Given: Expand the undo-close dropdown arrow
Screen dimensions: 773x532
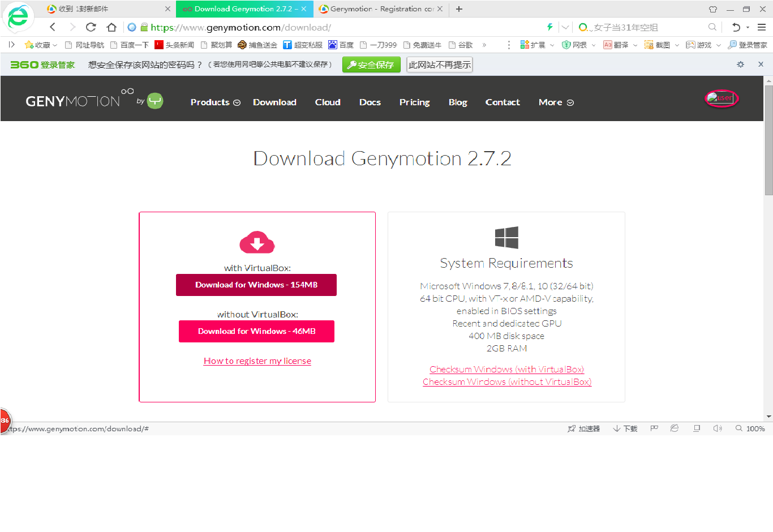Looking at the screenshot, I should (x=748, y=27).
